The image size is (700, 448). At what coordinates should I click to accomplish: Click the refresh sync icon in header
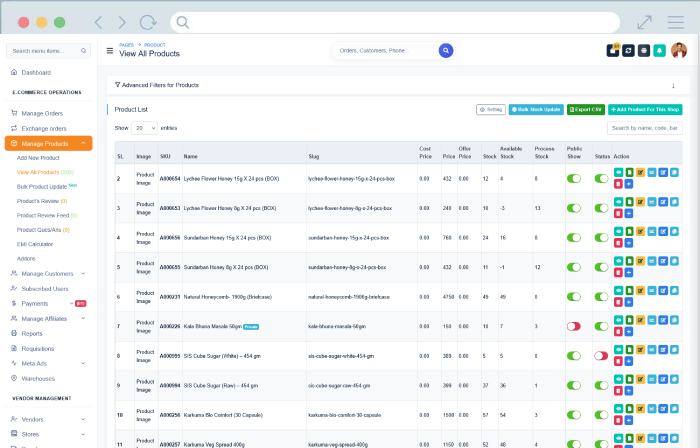[628, 51]
